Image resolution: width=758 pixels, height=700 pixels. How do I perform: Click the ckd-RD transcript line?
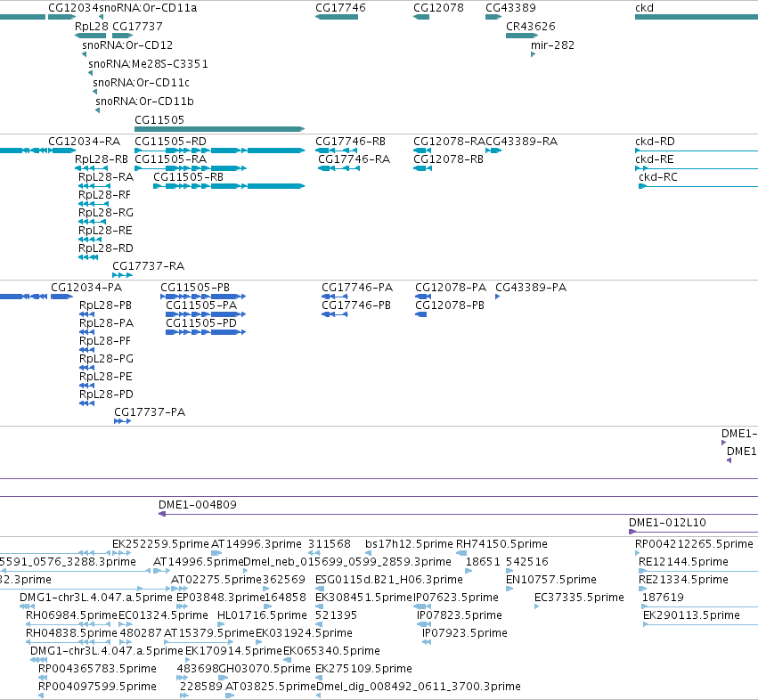(697, 151)
